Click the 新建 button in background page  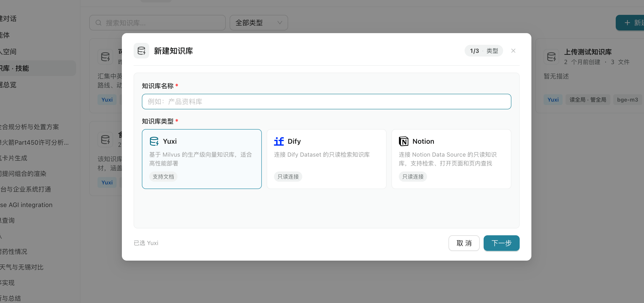[630, 23]
